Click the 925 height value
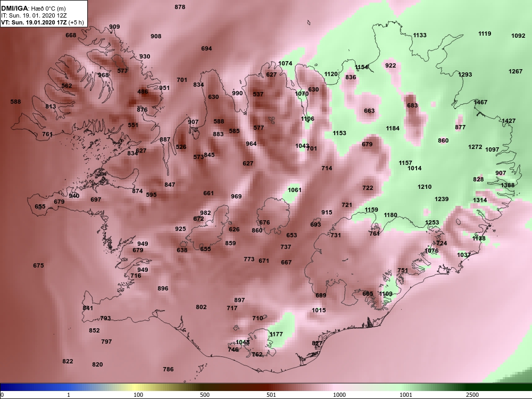532x399 pixels. coord(180,229)
